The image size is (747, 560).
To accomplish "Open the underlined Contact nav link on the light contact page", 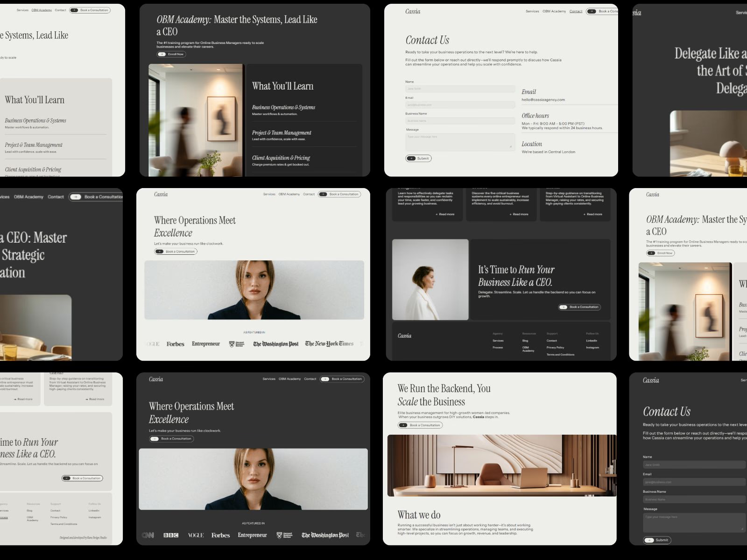I will 576,11.
